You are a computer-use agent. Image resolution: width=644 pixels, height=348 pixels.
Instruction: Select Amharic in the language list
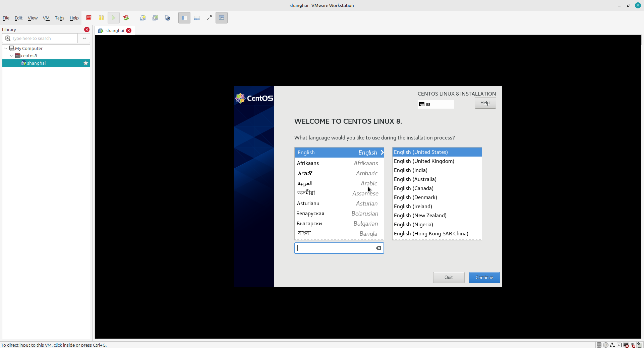click(339, 173)
